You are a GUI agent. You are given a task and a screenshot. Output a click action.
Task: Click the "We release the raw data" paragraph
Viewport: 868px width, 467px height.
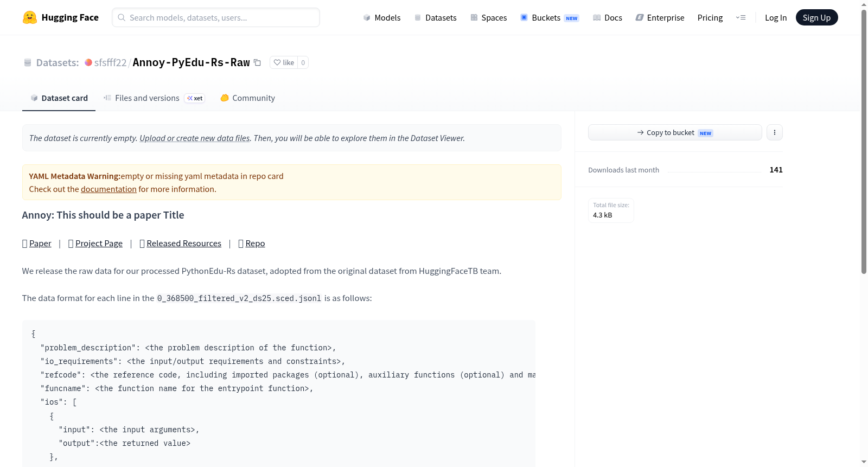pos(261,271)
